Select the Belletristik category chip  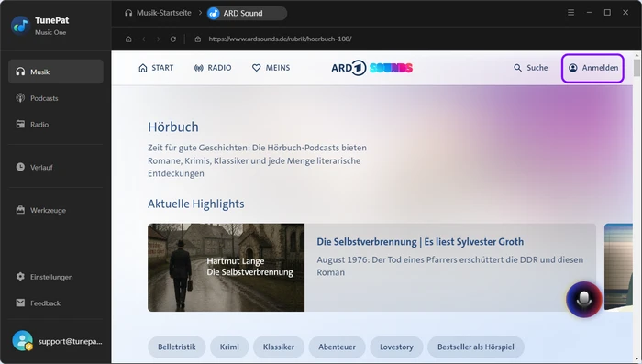pyautogui.click(x=177, y=347)
